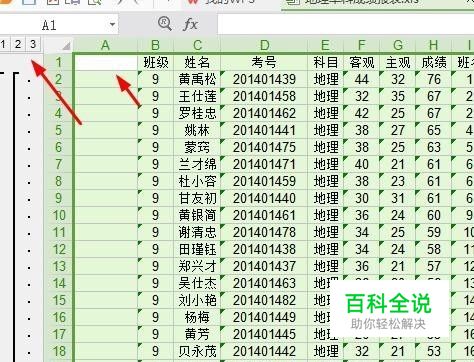Select row 10 header
Screen dimensions: 474x362
tap(59, 215)
